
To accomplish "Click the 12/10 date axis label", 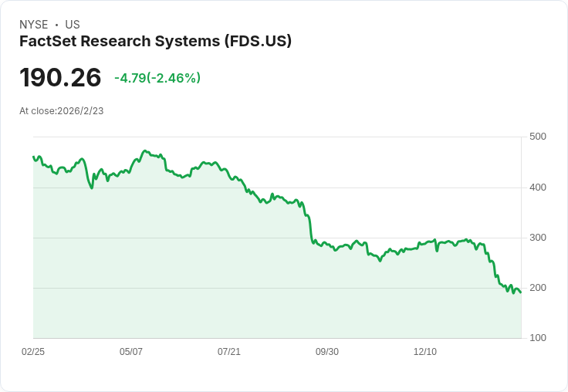I will click(x=425, y=351).
